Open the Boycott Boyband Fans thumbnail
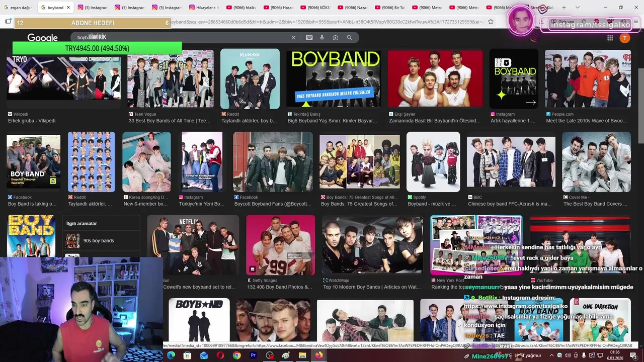 273,162
